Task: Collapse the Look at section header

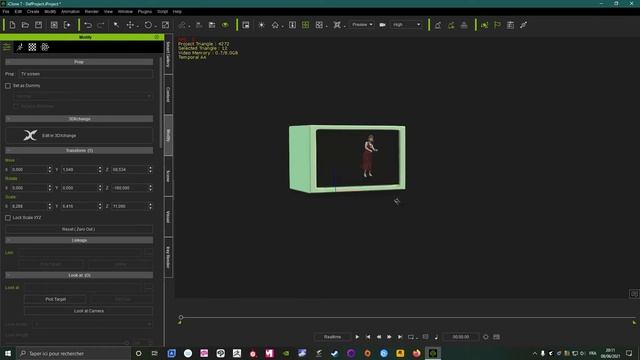Action: pyautogui.click(x=79, y=275)
